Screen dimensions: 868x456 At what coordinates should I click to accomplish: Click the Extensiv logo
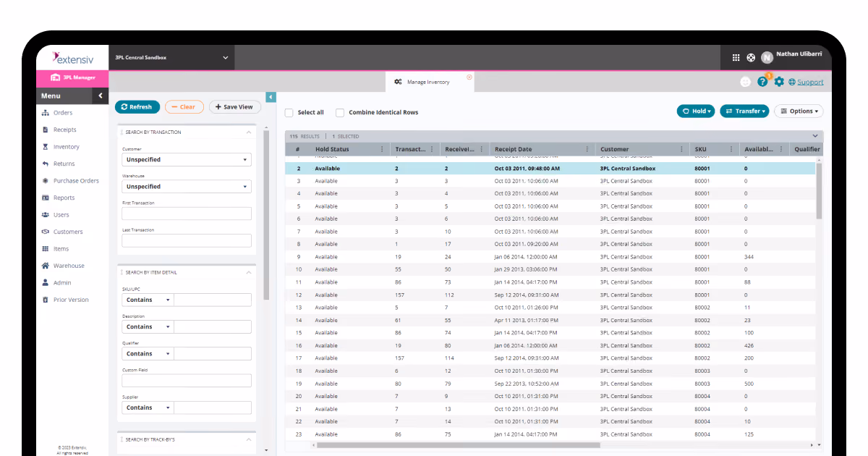[72, 57]
